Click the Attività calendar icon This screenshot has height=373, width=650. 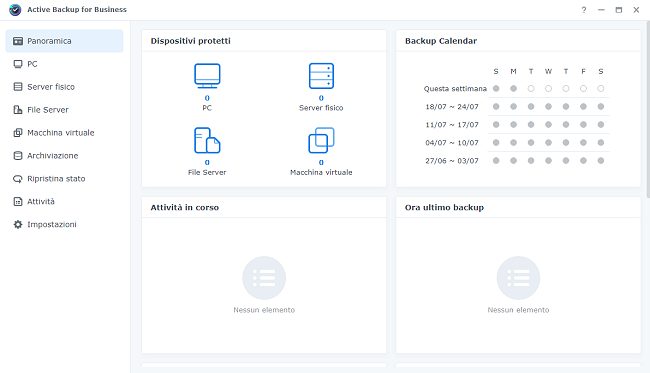click(18, 201)
